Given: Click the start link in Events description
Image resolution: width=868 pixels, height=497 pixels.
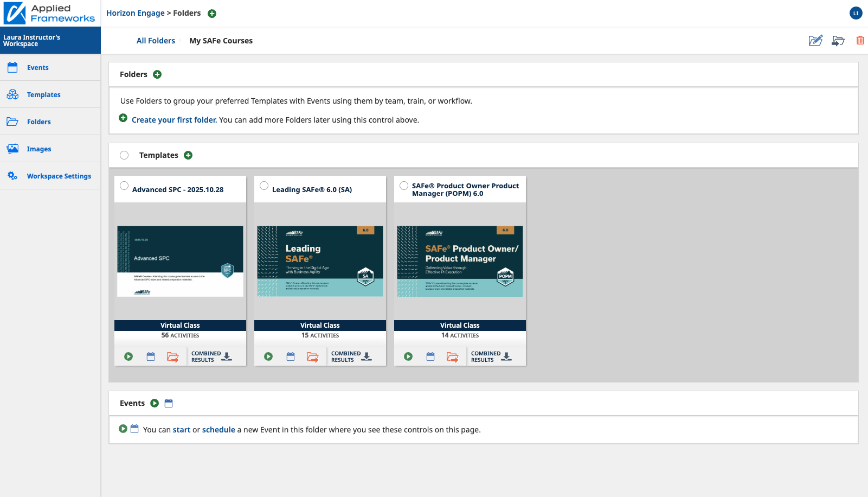Looking at the screenshot, I should (182, 430).
